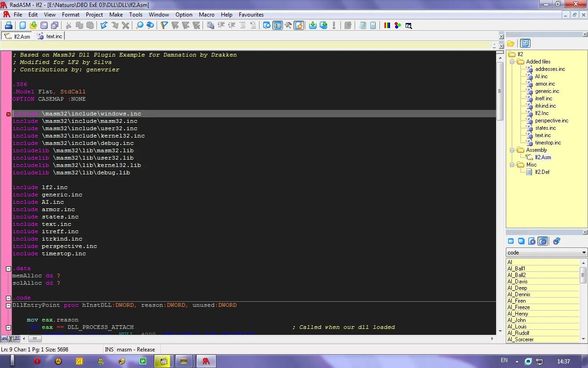Click the Delete X toolbar icon
The width and height of the screenshot is (588, 368).
click(x=125, y=25)
